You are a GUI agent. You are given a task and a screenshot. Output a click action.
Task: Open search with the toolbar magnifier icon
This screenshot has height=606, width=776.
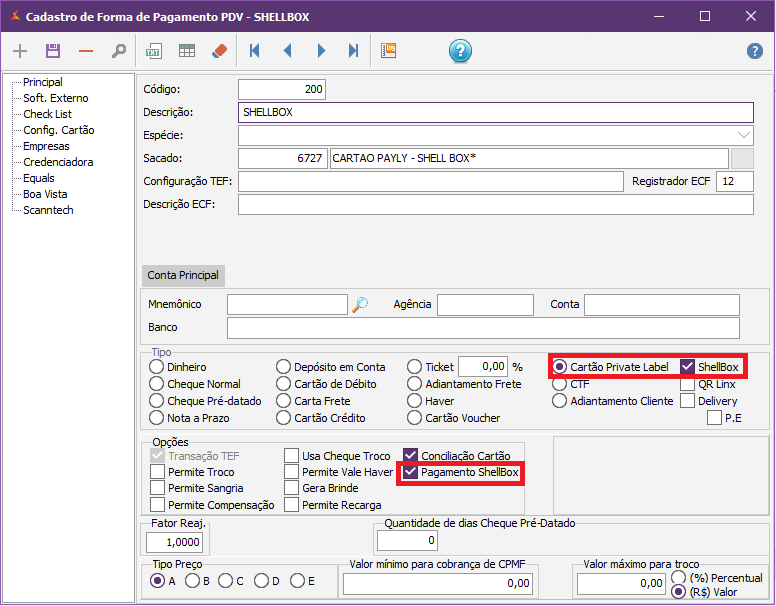(x=119, y=51)
